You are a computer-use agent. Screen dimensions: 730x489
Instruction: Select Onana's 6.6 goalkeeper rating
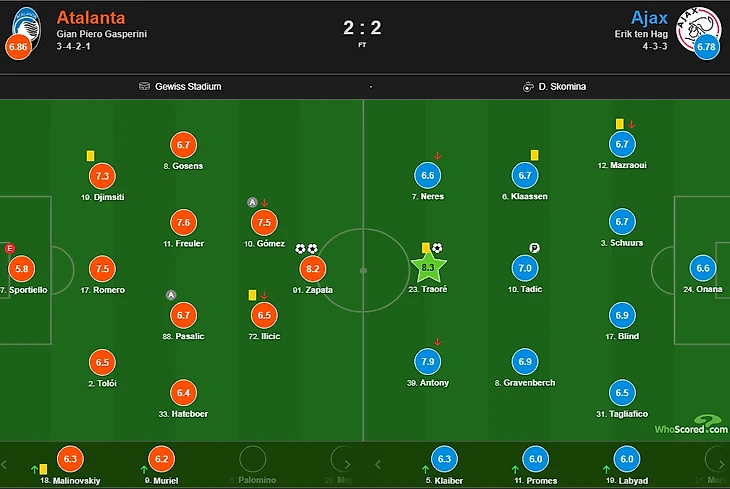703,268
